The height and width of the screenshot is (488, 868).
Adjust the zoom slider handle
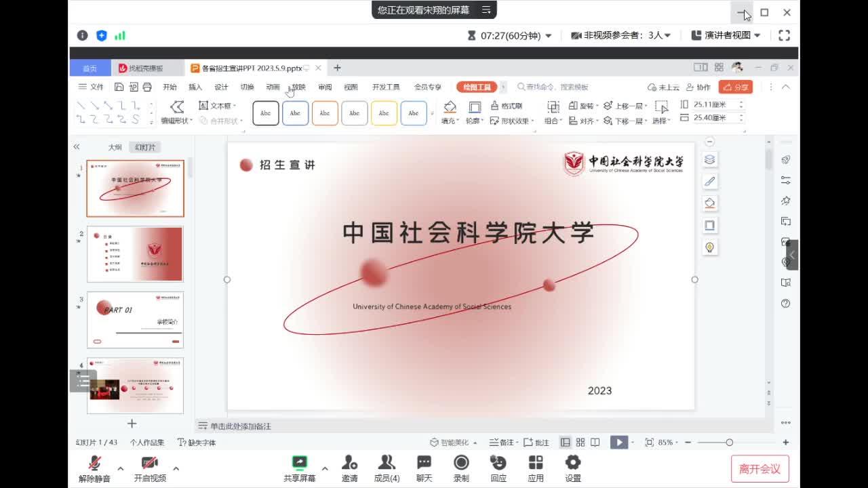click(729, 443)
